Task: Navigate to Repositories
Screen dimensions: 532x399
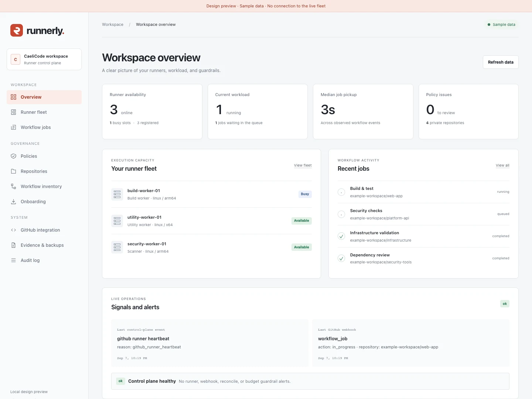Action: click(44, 171)
